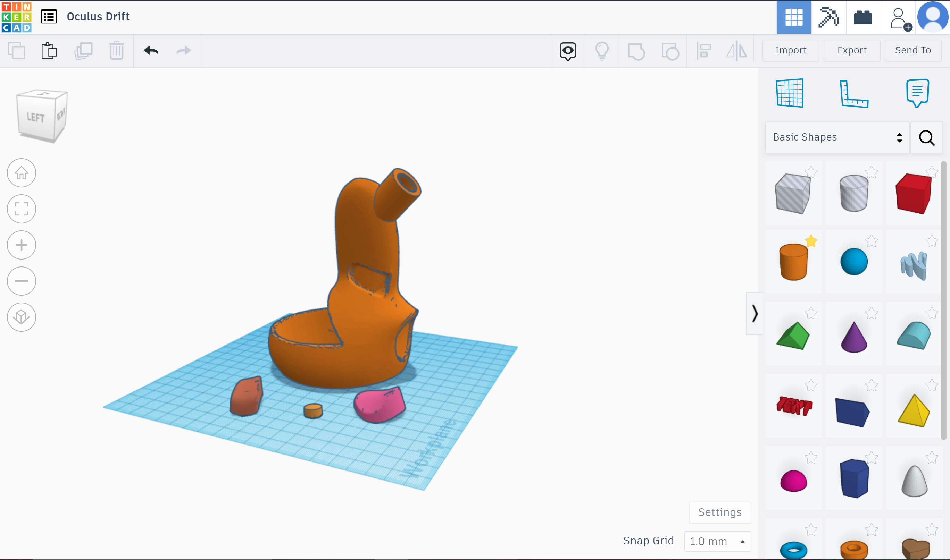
Task: Collapse the shapes panel
Action: click(x=755, y=313)
